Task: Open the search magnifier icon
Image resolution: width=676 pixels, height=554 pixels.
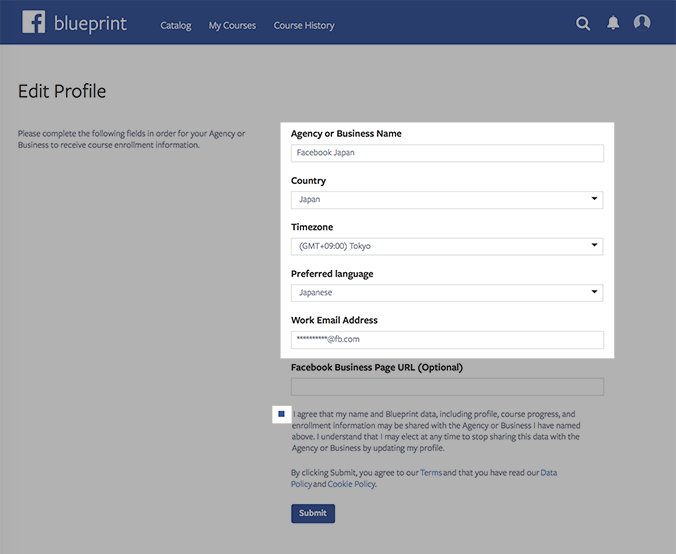Action: click(x=583, y=23)
